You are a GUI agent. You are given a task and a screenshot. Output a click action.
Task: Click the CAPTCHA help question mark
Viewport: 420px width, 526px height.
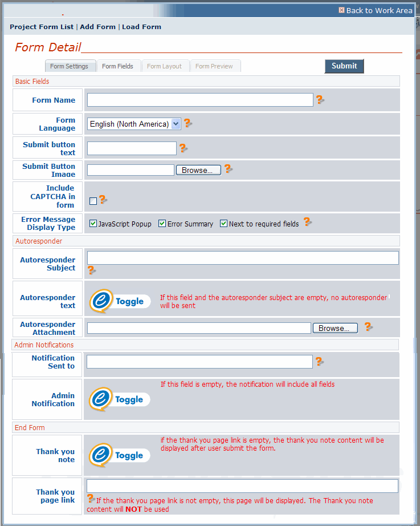[103, 199]
